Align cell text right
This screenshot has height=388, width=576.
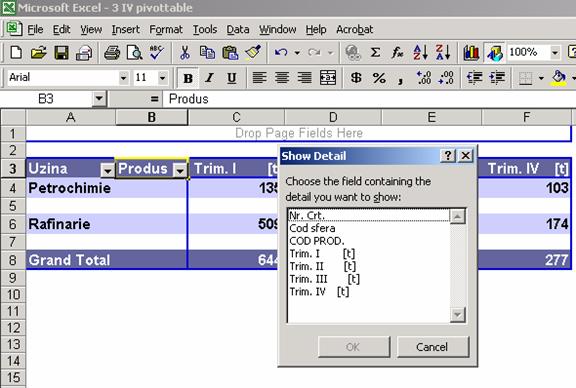coord(305,78)
